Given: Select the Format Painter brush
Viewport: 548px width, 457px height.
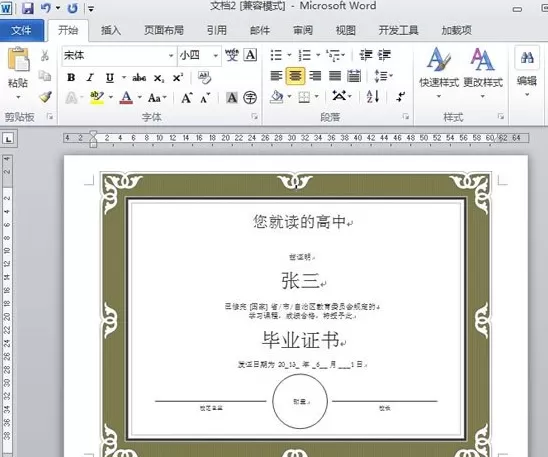Looking at the screenshot, I should [45, 96].
